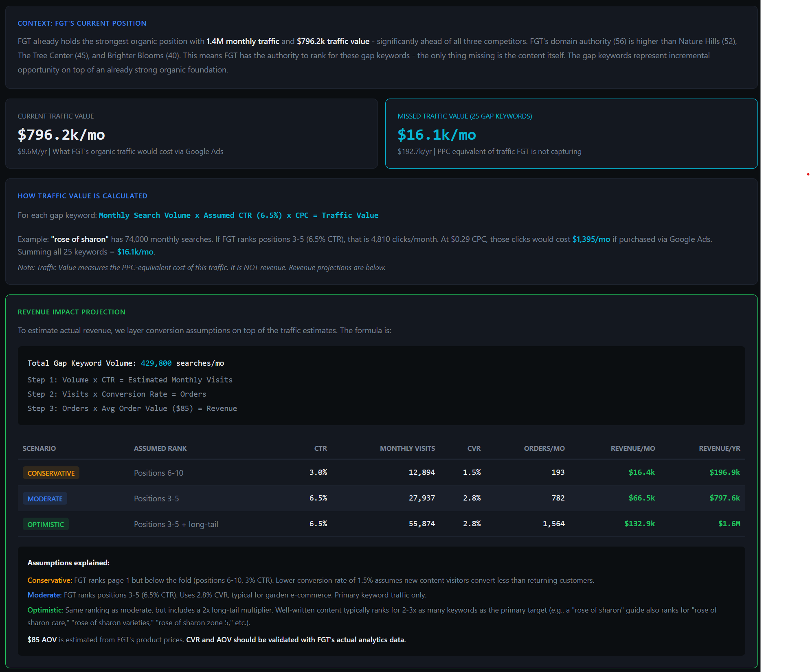Screen dimensions: 810x672
Task: Click the italic "Note: Traffic Value measures" line
Action: tap(202, 268)
